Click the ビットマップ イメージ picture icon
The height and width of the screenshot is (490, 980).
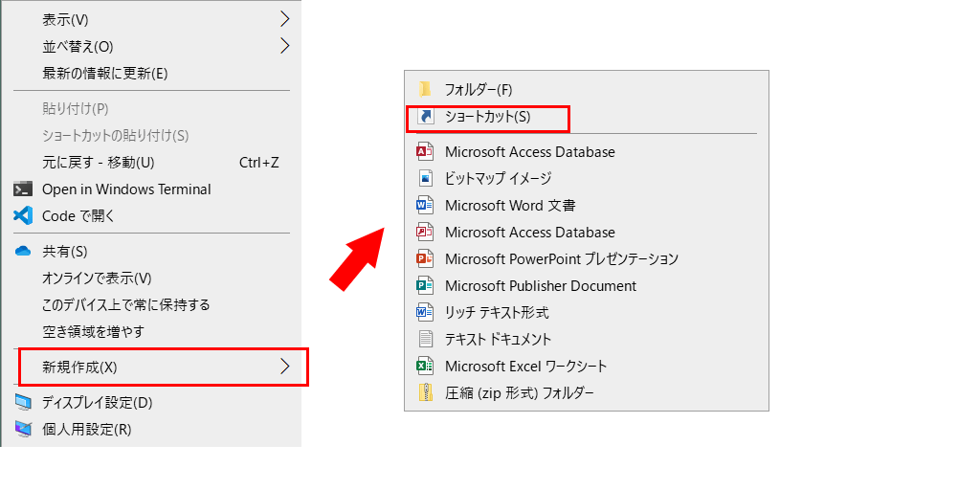click(425, 179)
